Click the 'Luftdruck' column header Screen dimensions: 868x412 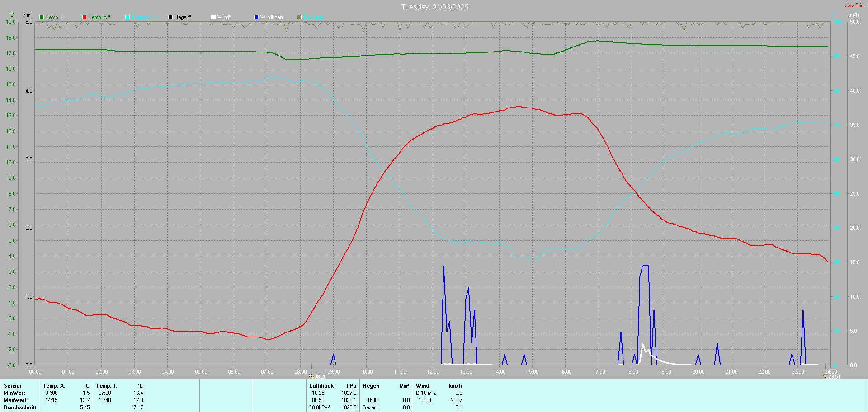321,386
